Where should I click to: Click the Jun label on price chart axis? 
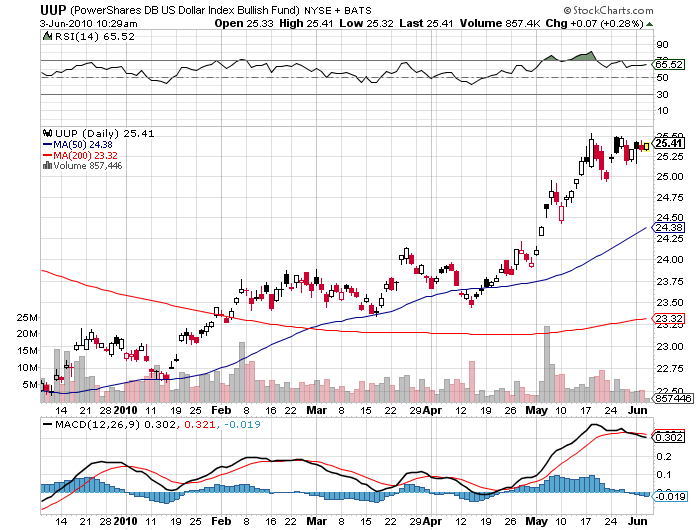638,410
